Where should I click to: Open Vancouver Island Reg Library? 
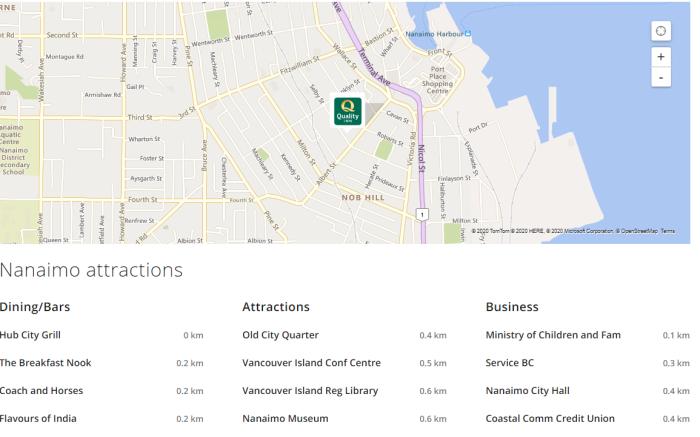coord(310,391)
